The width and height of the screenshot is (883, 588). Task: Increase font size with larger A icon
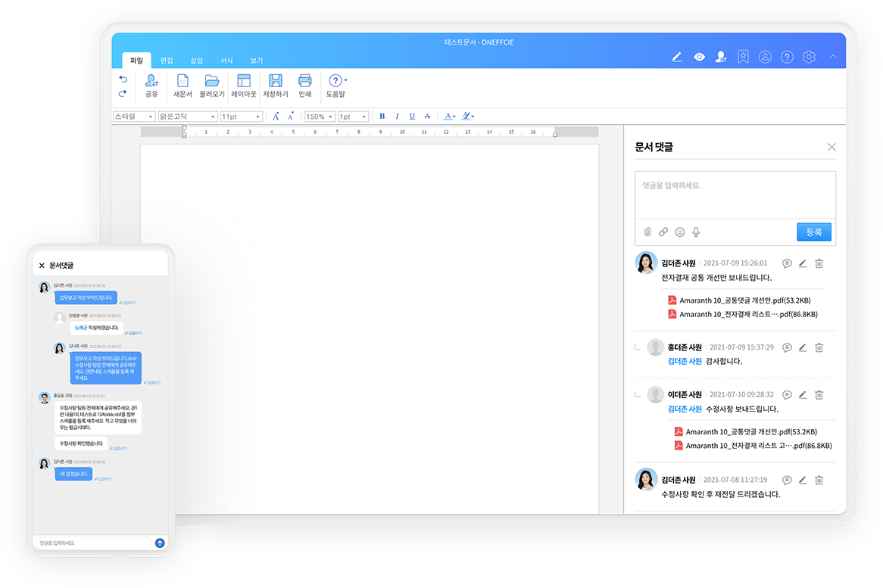pos(276,117)
